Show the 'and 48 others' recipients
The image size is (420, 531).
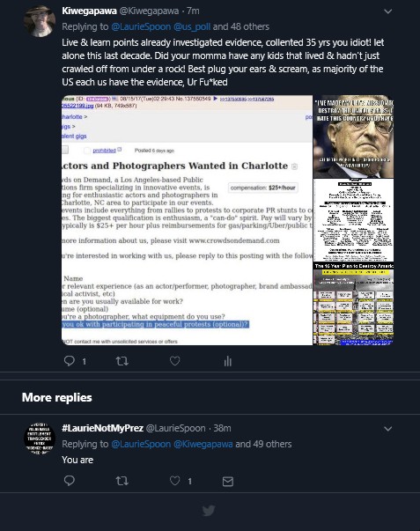click(241, 26)
